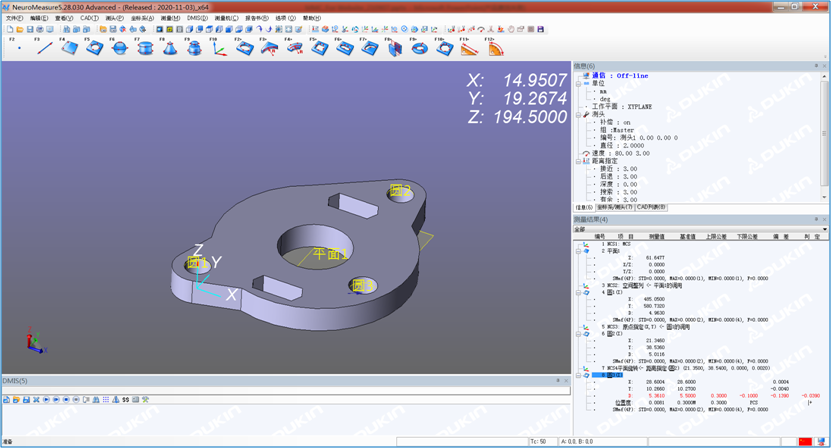Open the DMIS menu

[x=196, y=18]
